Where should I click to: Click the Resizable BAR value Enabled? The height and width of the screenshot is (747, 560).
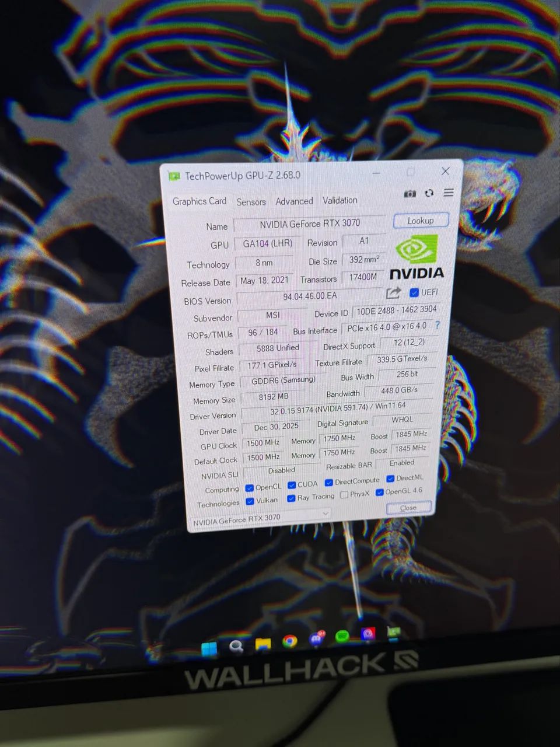[x=402, y=463]
